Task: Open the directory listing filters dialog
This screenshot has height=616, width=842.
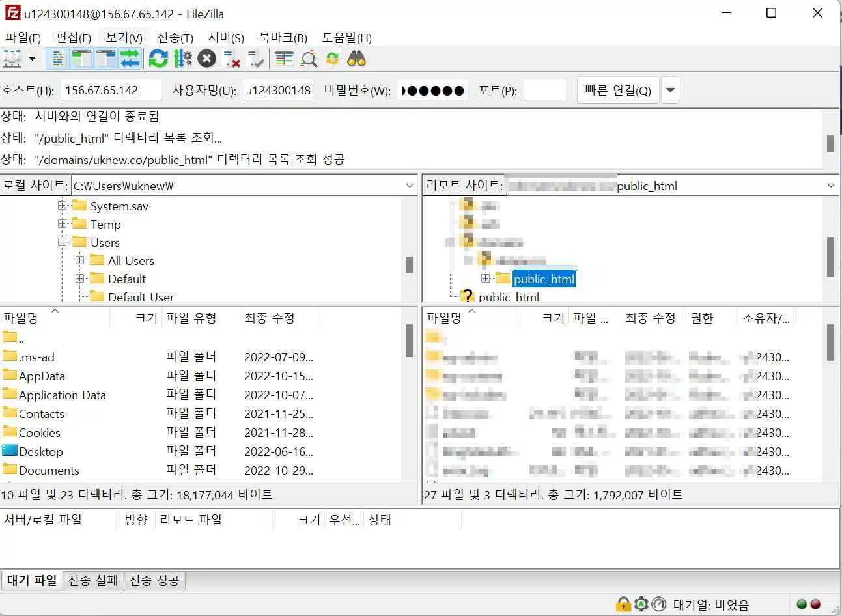Action: tap(284, 59)
